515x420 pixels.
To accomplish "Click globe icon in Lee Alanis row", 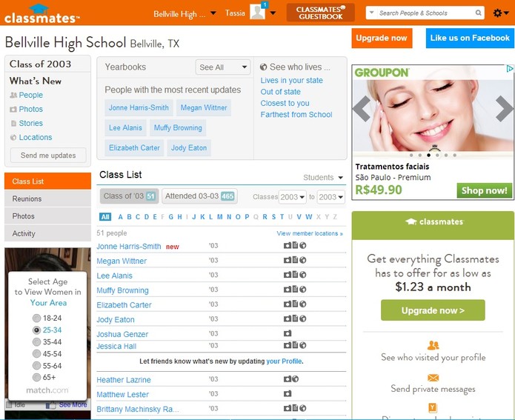I will click(303, 275).
